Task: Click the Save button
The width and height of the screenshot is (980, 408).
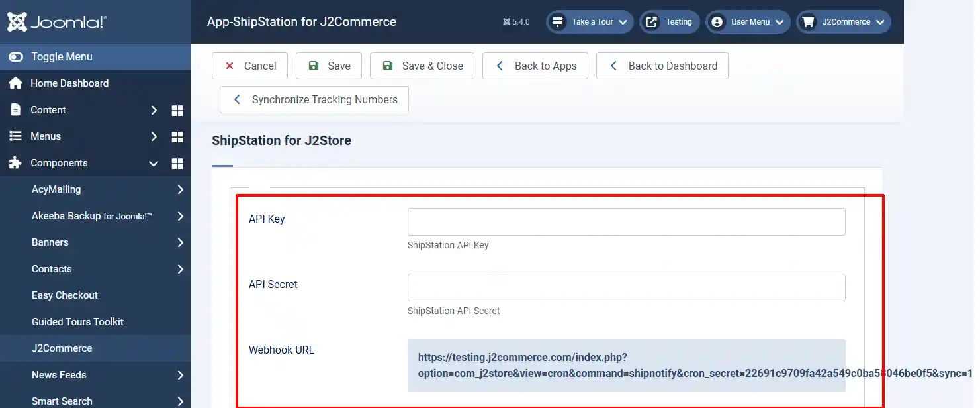Action: click(x=329, y=66)
